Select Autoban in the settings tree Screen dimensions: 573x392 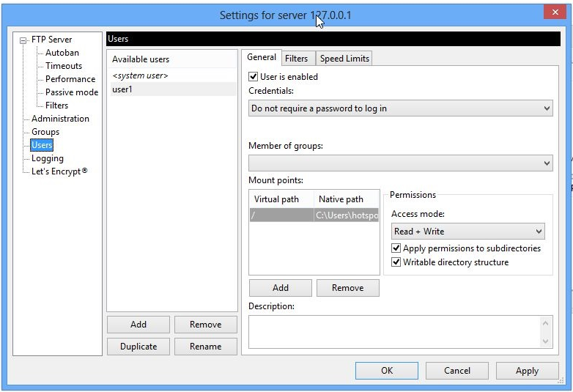tap(62, 53)
